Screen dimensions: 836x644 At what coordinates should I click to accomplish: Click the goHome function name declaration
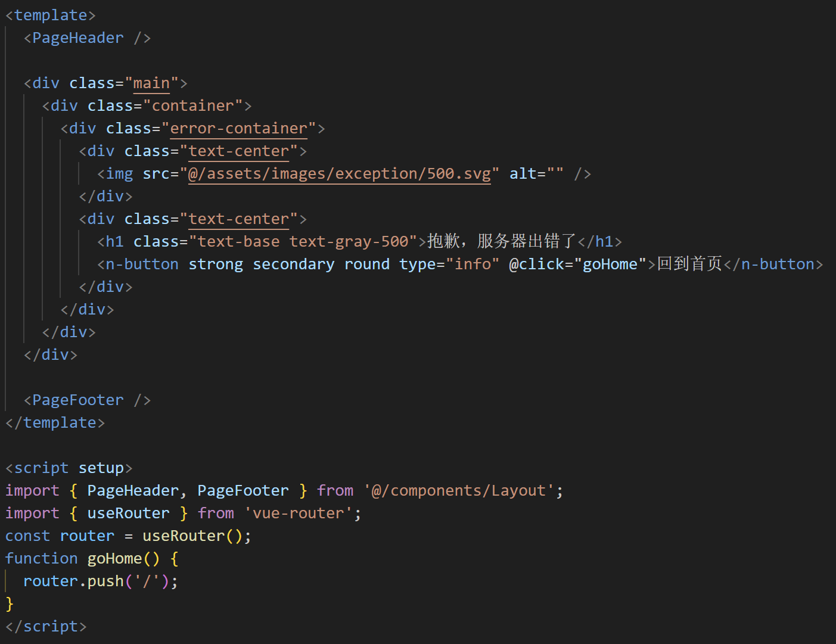[114, 559]
